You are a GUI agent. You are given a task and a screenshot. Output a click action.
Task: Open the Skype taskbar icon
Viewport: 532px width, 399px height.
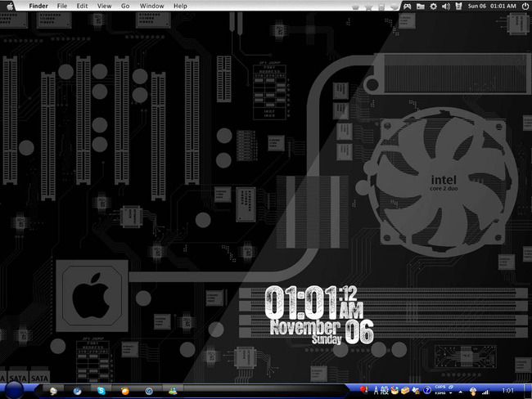pos(101,391)
